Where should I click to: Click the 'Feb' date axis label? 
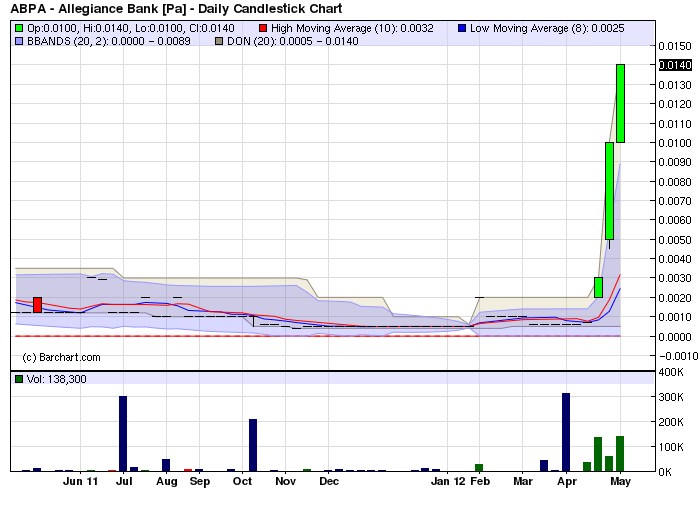(480, 482)
